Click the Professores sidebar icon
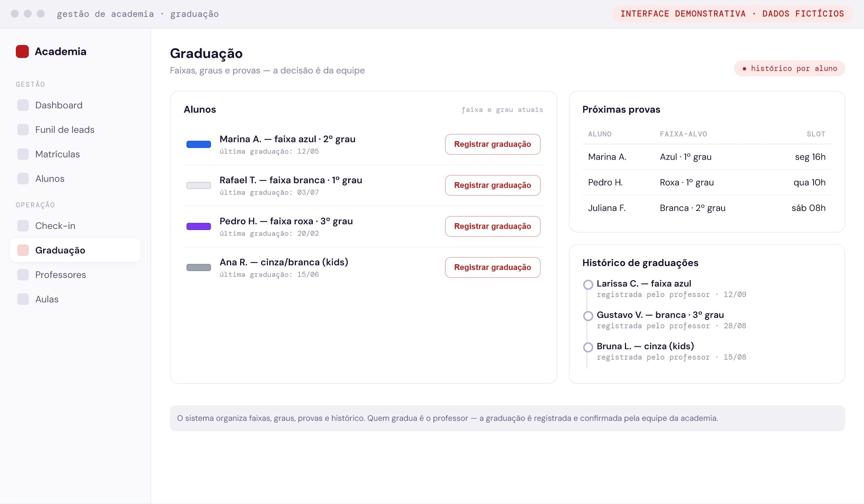 23,275
